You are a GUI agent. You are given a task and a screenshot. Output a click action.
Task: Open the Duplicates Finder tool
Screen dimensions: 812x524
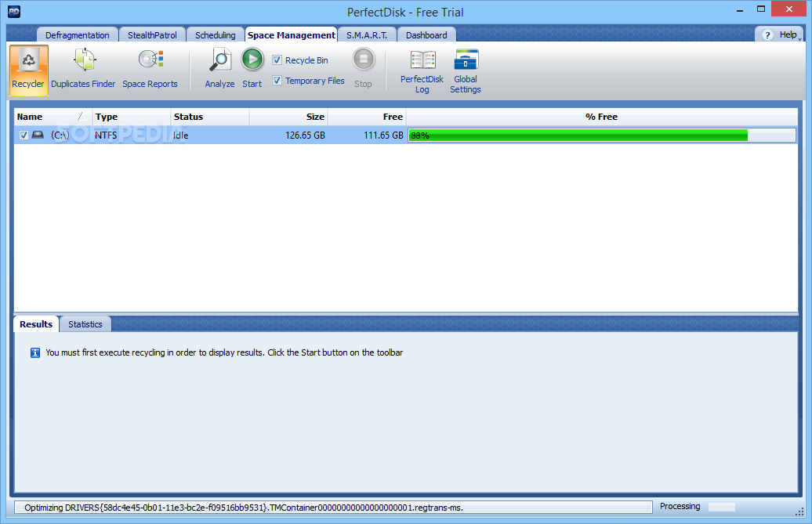click(x=83, y=70)
